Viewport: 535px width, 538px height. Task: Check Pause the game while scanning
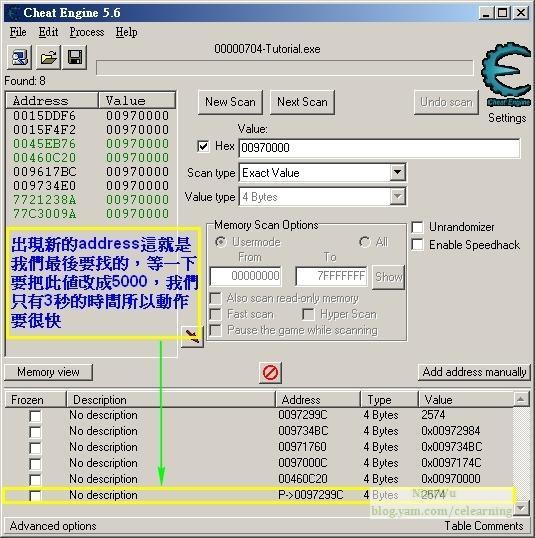coord(215,330)
